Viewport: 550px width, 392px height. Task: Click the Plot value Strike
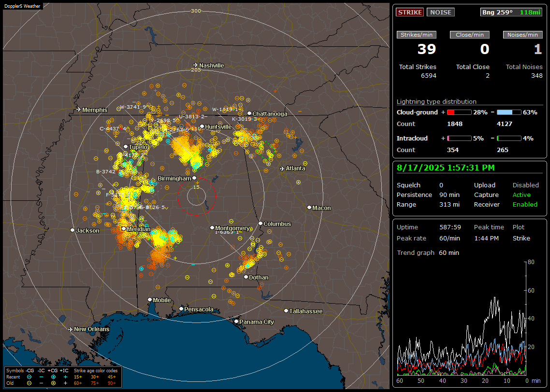(x=521, y=238)
